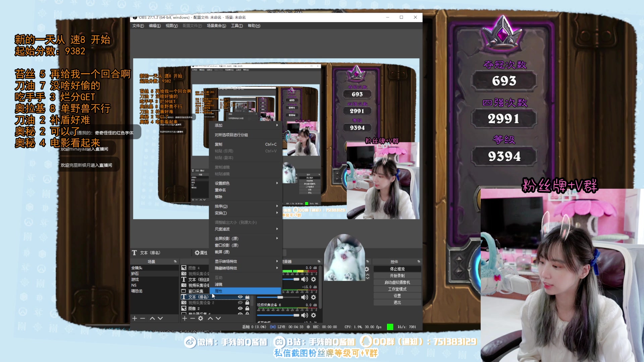The width and height of the screenshot is (644, 362).
Task: Open source properties gear in sources toolbar
Action: pyautogui.click(x=201, y=318)
